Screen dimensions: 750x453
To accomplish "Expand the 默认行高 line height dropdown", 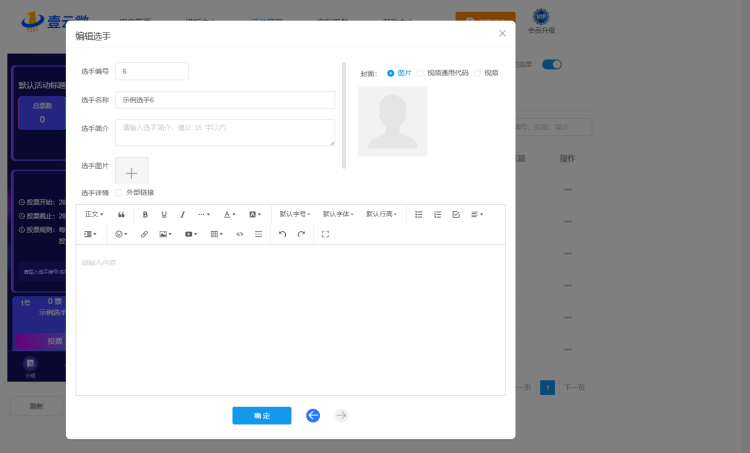I will 381,214.
